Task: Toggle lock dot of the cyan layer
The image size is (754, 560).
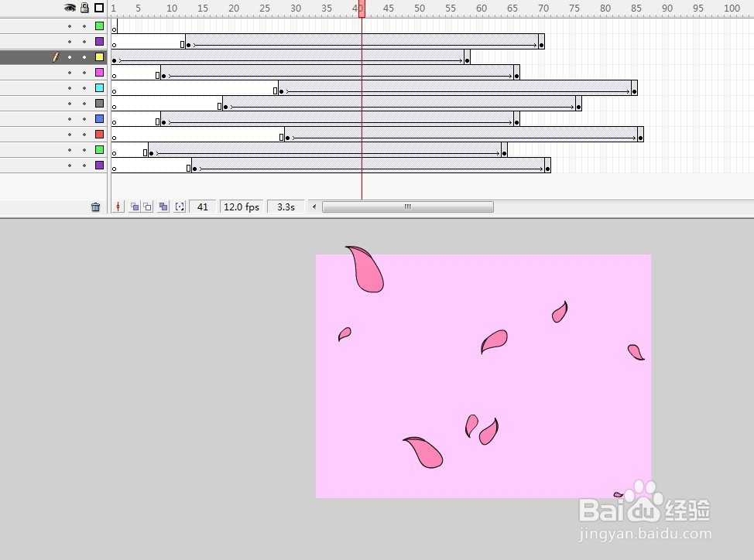Action: [84, 88]
